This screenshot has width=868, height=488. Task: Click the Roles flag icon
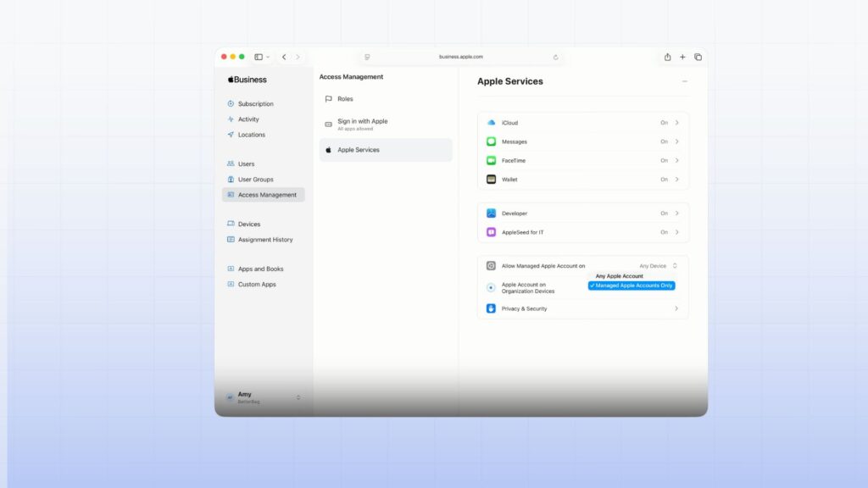(x=328, y=99)
